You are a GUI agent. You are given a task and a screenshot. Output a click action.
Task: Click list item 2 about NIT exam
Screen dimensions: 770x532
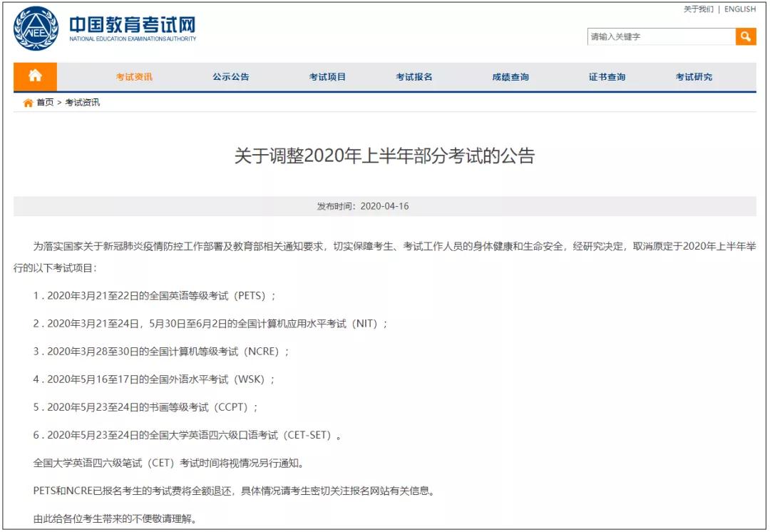pos(210,324)
